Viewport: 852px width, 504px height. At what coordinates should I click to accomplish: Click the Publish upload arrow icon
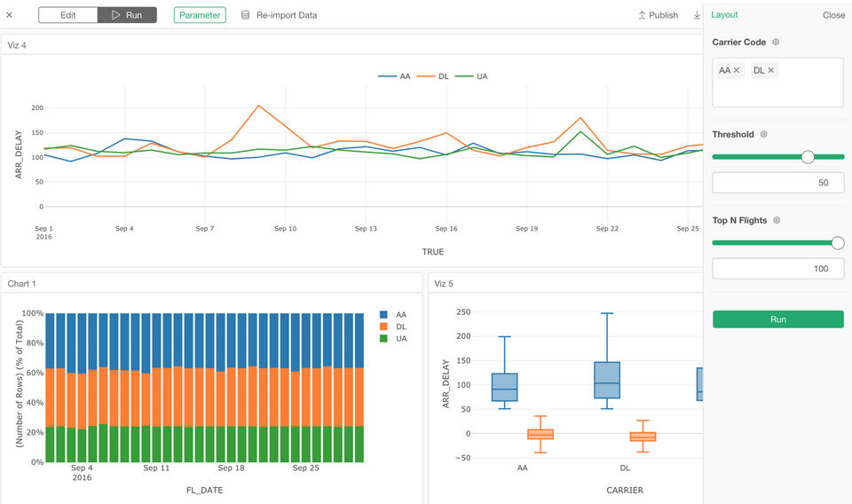click(642, 15)
